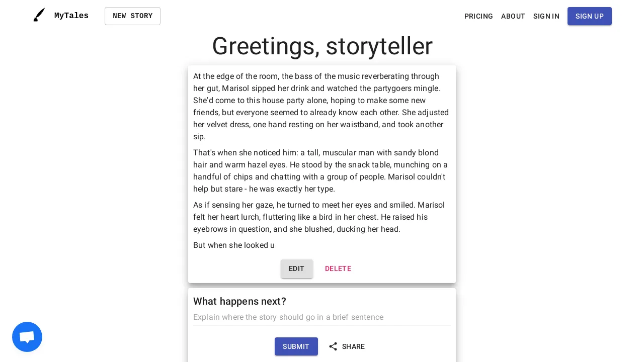Start a New Story
Viewport: 644px width, 362px height.
pos(132,16)
